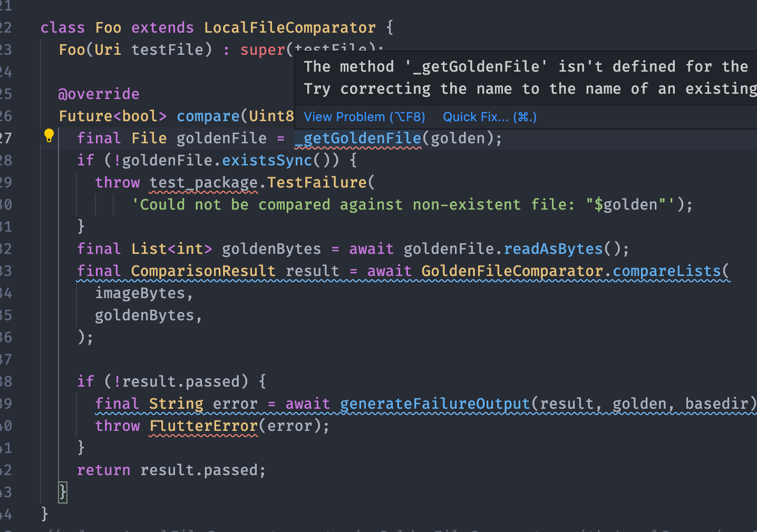
Task: Select the underlined test_package identifier
Action: tap(203, 183)
